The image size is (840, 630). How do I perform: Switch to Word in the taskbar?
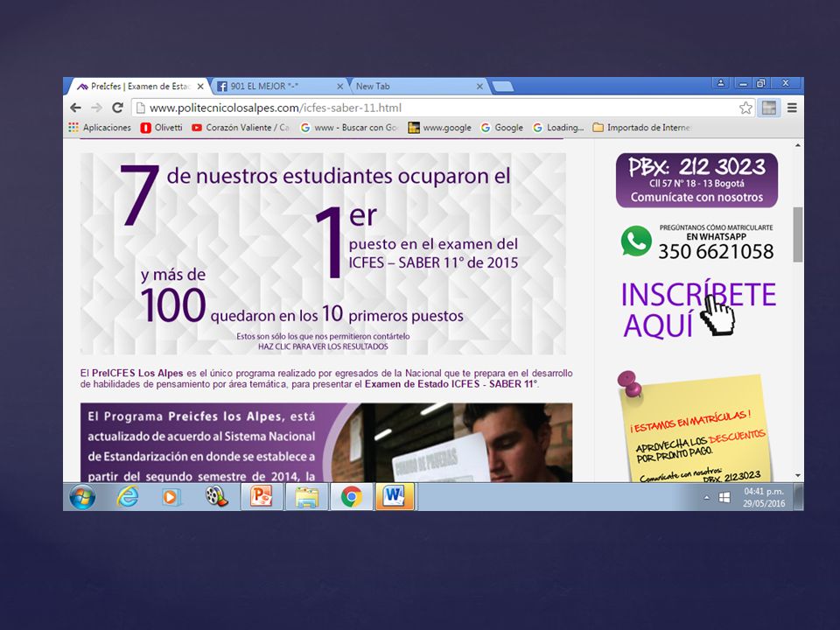(x=395, y=497)
